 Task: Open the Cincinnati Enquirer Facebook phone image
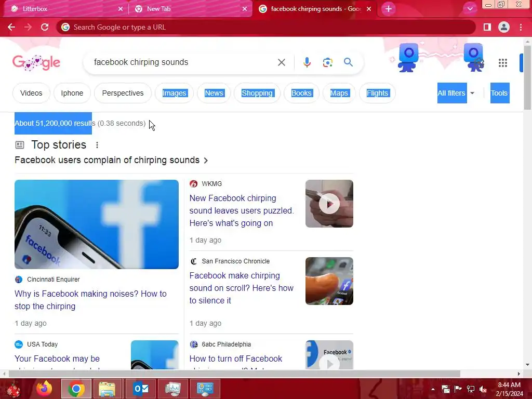click(96, 224)
